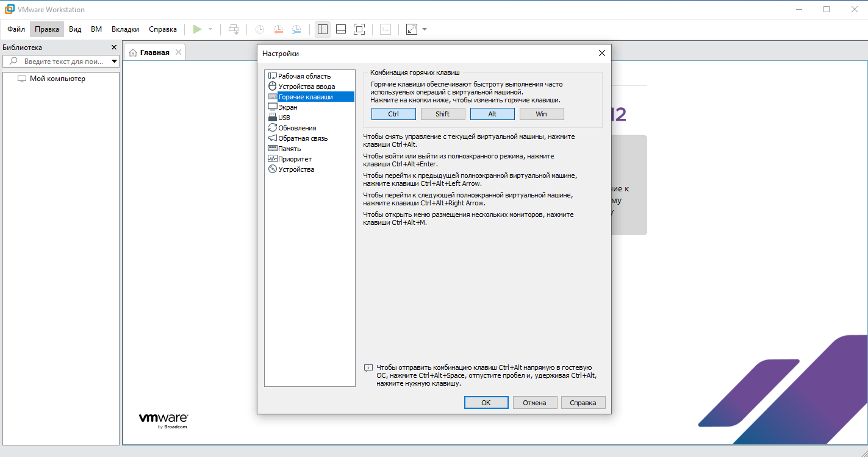Enable the Shift hotkey modifier
The image size is (868, 457).
pyautogui.click(x=443, y=114)
